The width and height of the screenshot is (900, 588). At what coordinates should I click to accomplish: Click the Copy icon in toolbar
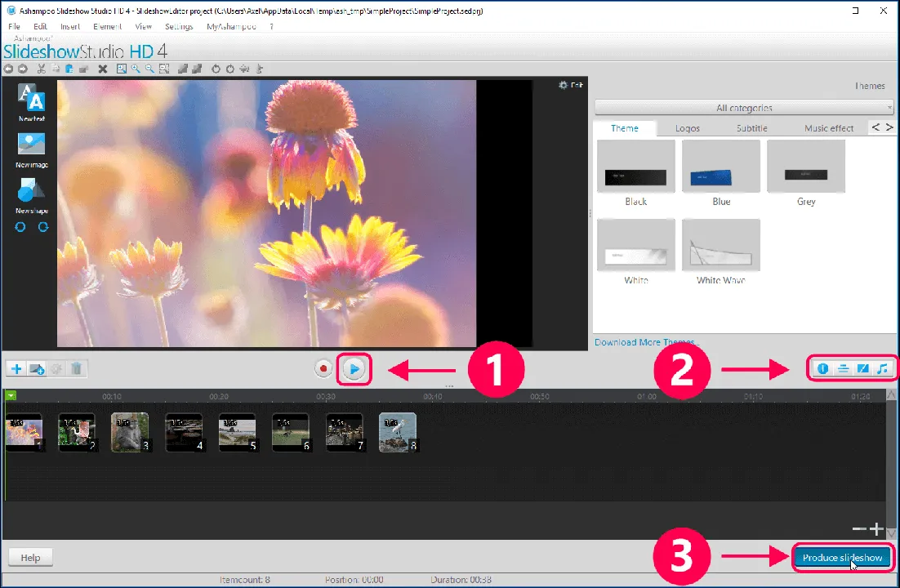point(56,69)
